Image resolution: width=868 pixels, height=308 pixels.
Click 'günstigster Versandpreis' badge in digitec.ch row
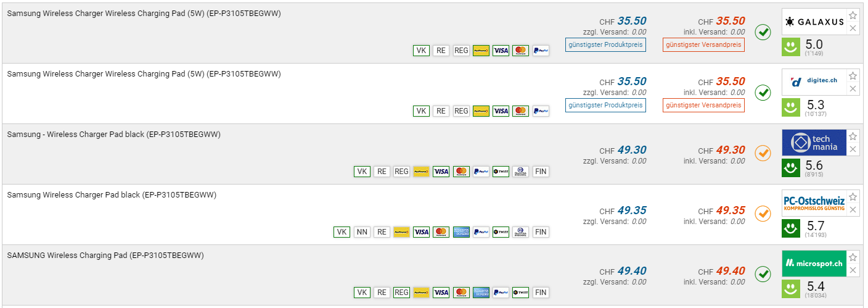coord(703,105)
